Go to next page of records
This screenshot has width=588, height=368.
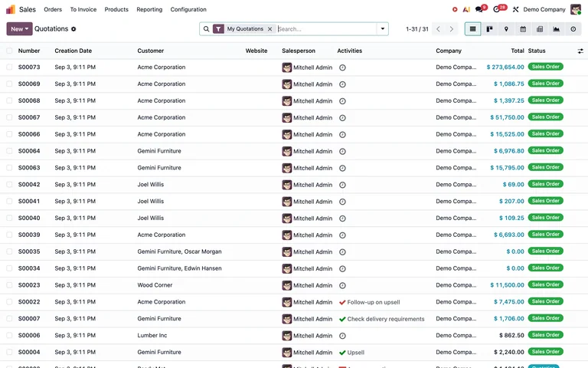pos(451,29)
